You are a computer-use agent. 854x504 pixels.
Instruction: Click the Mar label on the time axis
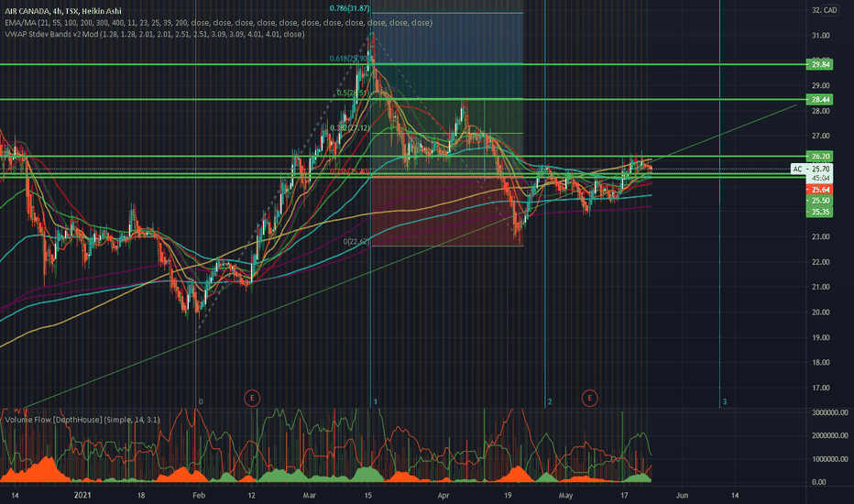point(310,495)
